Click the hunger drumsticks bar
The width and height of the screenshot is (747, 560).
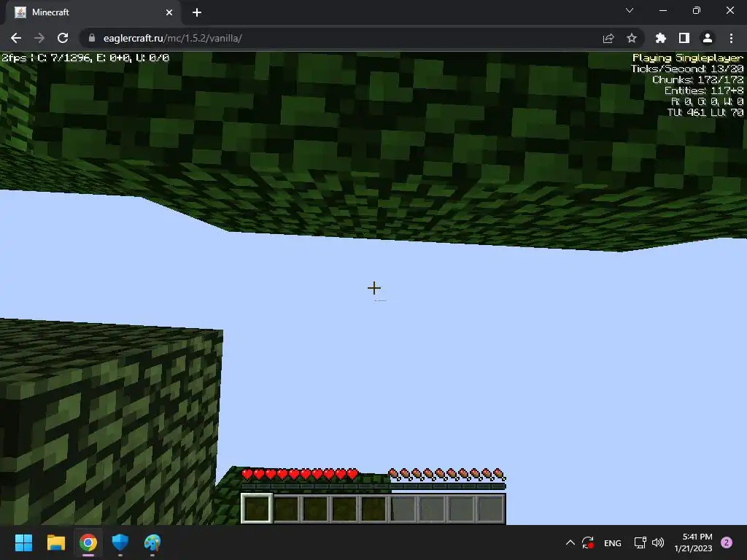coord(447,474)
